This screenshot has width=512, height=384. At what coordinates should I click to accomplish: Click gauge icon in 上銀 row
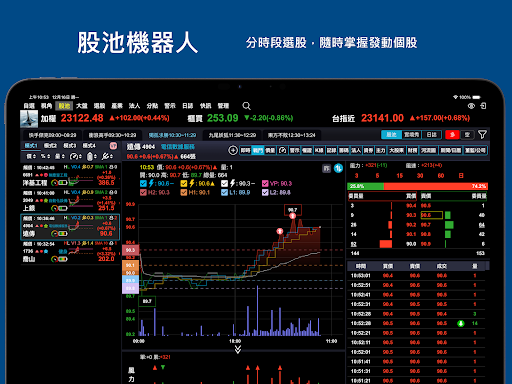coord(54,208)
